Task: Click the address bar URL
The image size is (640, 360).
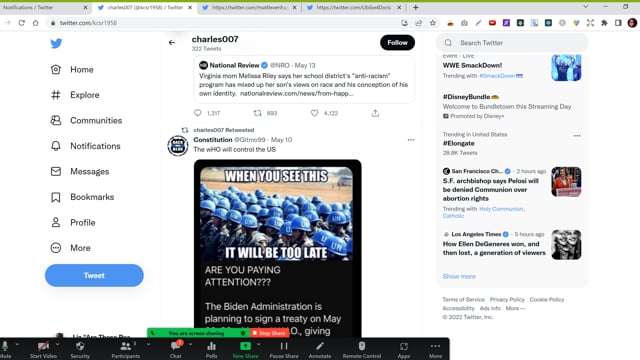Action: (88, 23)
